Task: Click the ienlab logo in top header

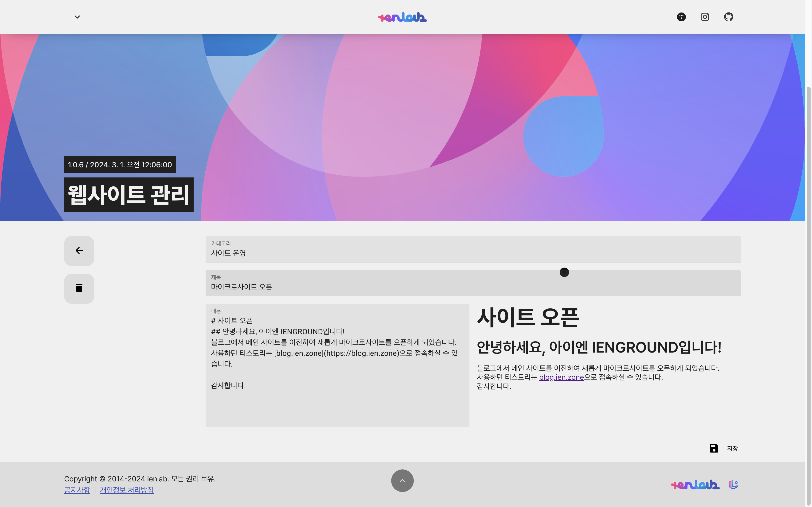Action: tap(402, 17)
